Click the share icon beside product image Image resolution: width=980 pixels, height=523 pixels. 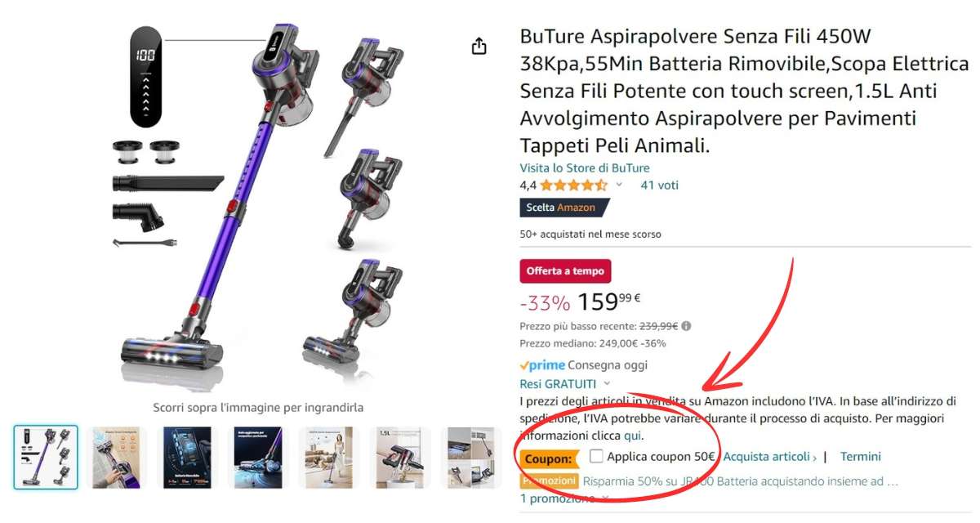click(479, 46)
